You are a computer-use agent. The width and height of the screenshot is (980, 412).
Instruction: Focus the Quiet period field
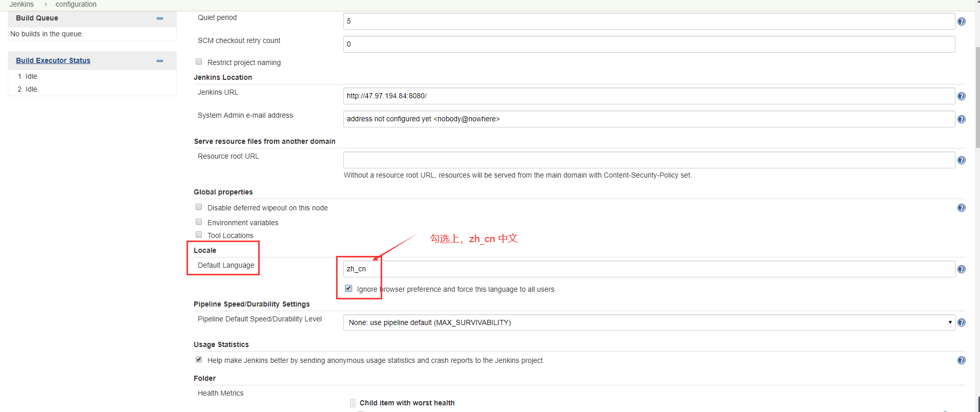[x=649, y=21]
